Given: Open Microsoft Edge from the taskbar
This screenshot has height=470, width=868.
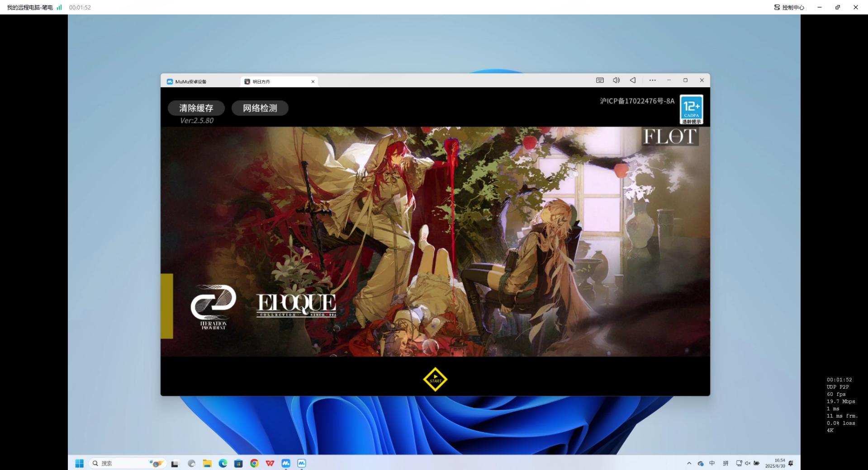Looking at the screenshot, I should 223,463.
